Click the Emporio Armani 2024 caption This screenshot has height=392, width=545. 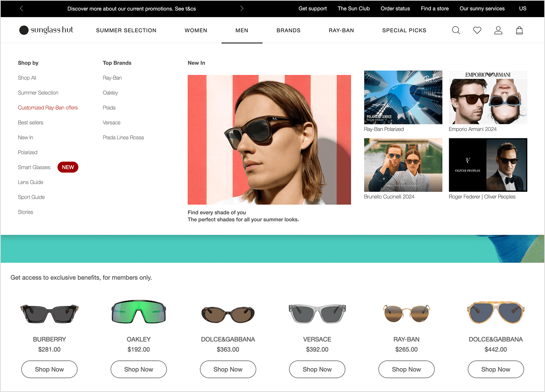472,129
